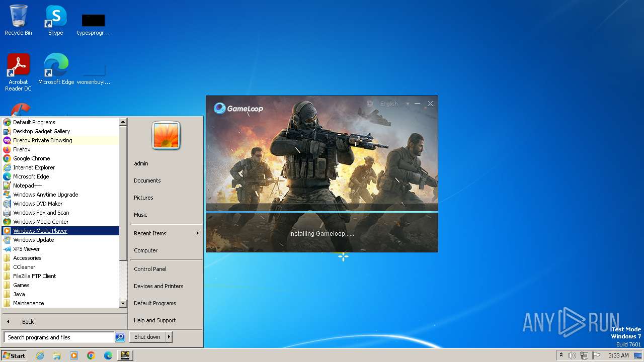This screenshot has height=362, width=644.
Task: Open Computer from Start menu
Action: (166, 250)
